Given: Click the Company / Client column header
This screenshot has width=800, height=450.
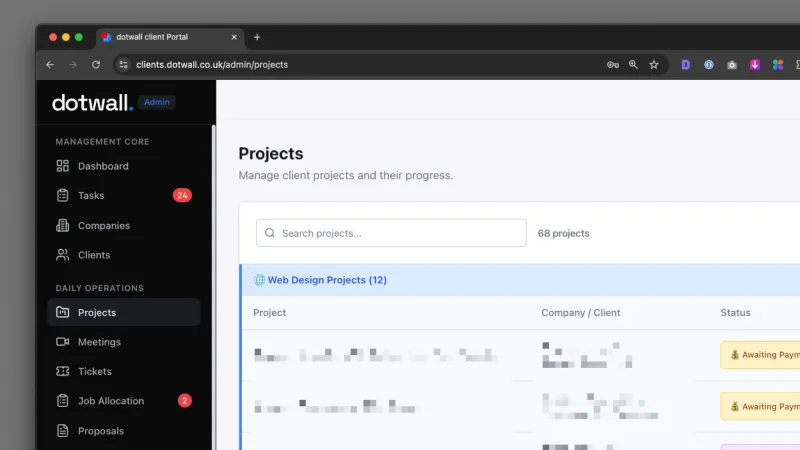Looking at the screenshot, I should click(x=581, y=313).
